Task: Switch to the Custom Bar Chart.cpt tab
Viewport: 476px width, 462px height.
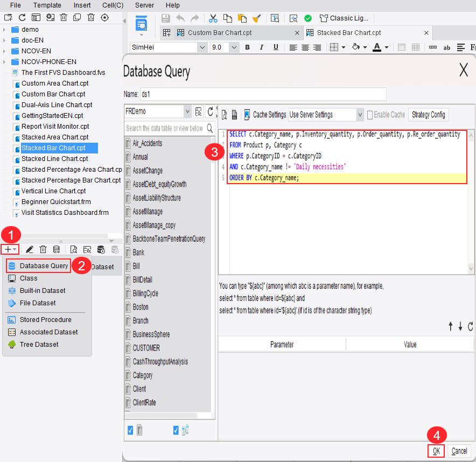Action: 220,33
